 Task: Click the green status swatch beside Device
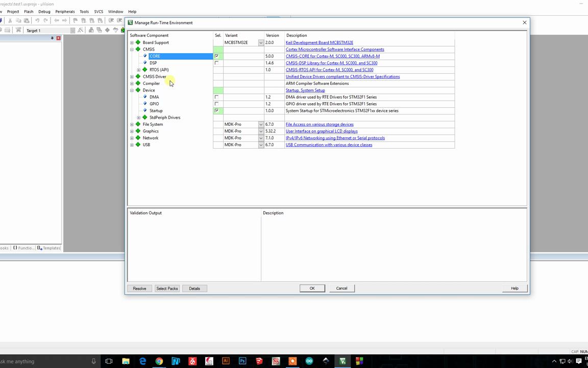click(x=218, y=90)
